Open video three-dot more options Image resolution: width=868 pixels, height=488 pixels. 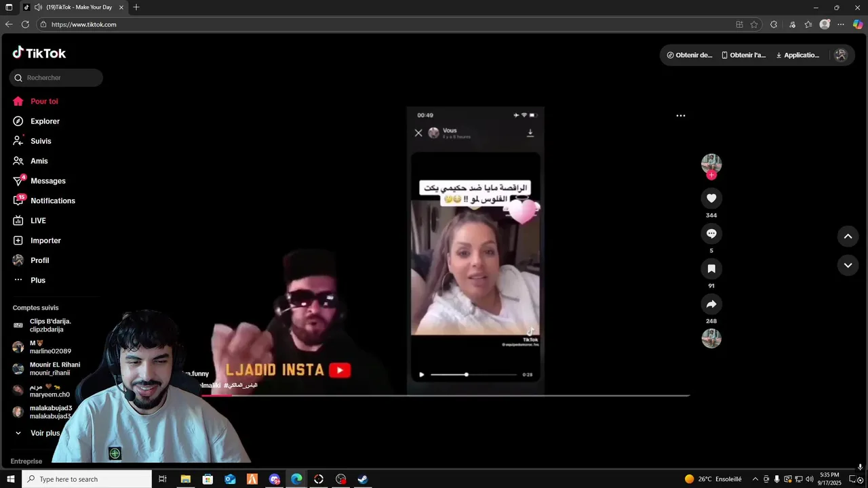(681, 116)
